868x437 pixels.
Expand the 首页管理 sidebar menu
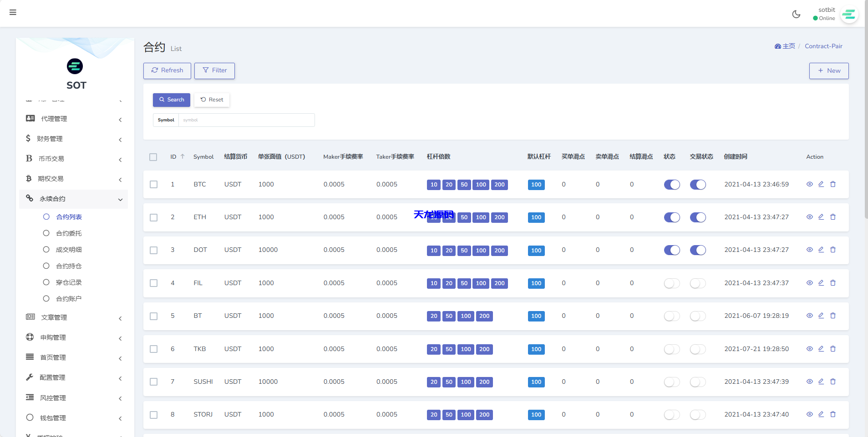click(73, 357)
